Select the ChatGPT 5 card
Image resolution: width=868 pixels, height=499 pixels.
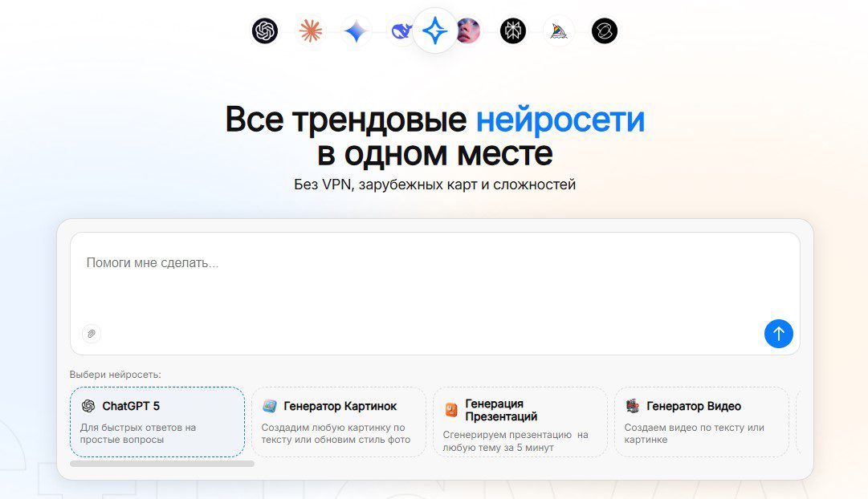point(157,420)
